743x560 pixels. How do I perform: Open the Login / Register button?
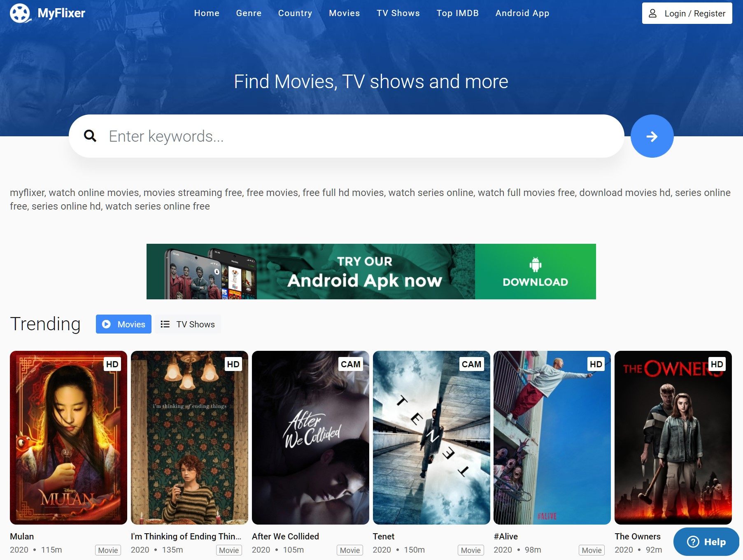pos(687,13)
